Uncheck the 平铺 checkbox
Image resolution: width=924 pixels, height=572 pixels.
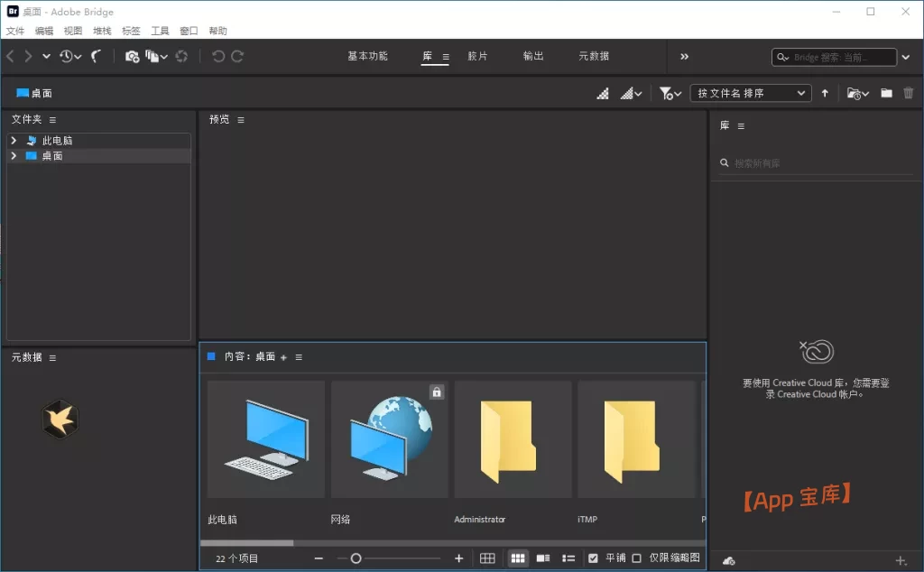[593, 558]
